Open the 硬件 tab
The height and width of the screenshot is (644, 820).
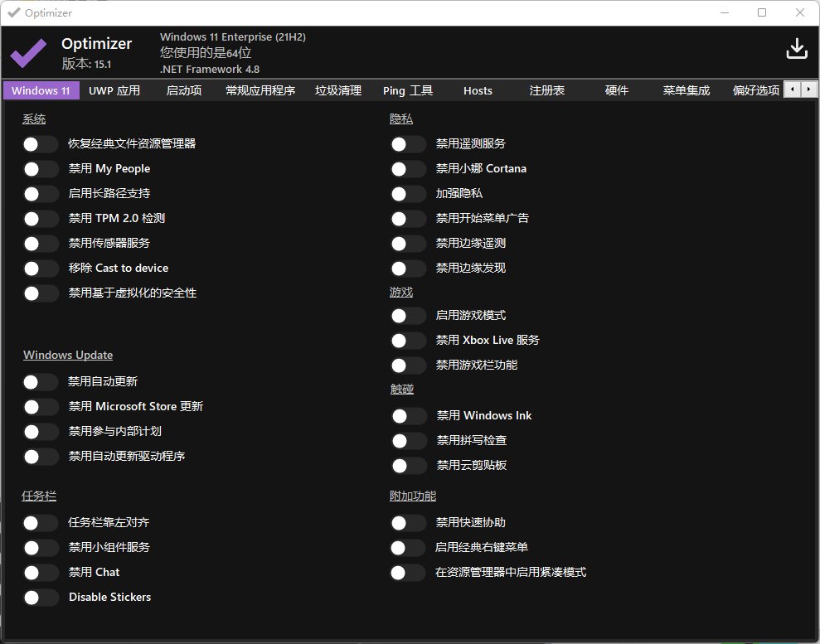[617, 90]
